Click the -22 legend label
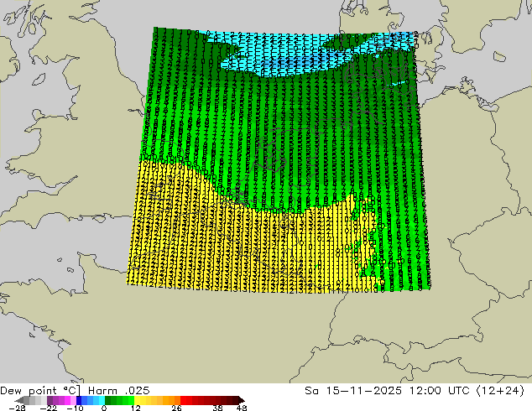The image size is (532, 411). tap(49, 408)
